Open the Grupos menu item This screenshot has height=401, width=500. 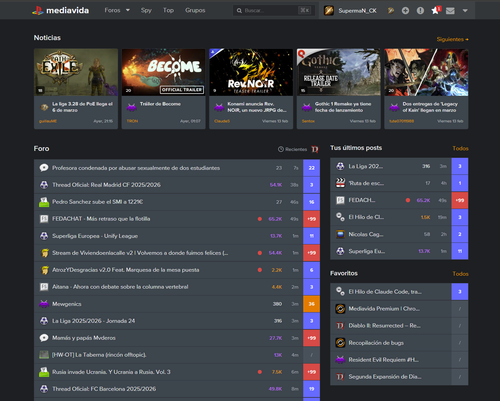click(195, 10)
